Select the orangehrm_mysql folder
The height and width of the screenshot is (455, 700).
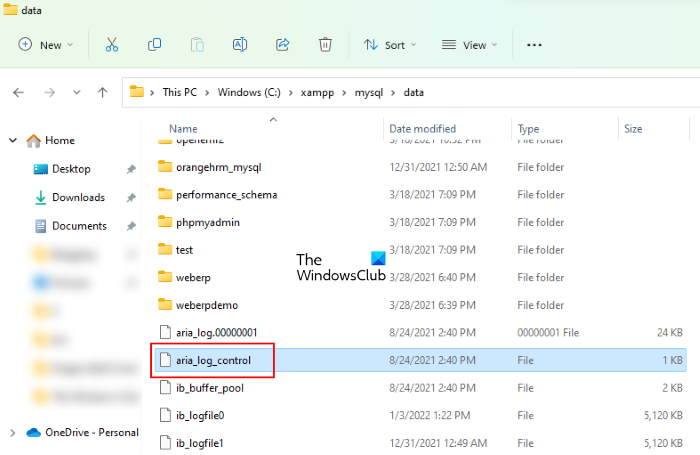coord(219,167)
